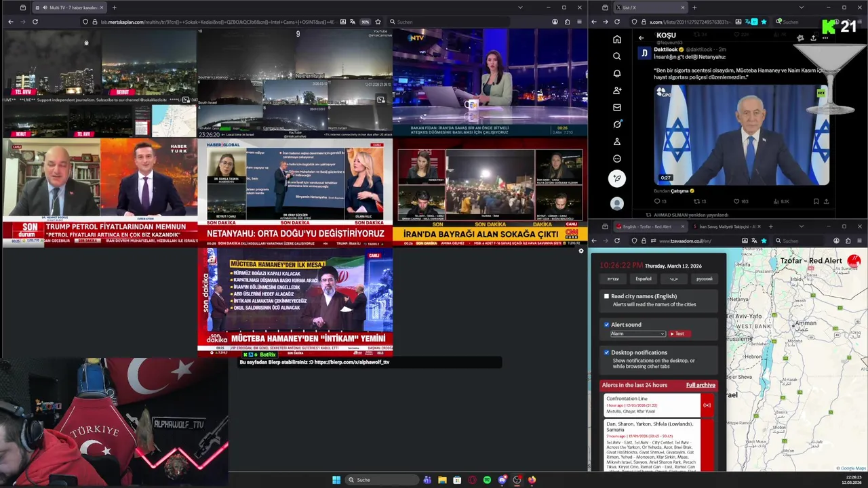Viewport: 868px width, 488px height.
Task: Open File Explorer from the taskbar
Action: pos(442,480)
